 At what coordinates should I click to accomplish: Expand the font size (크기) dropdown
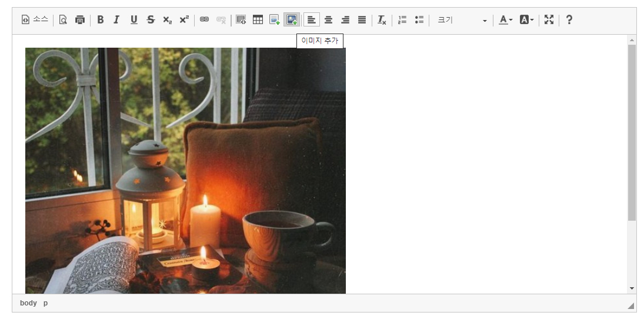tap(462, 20)
